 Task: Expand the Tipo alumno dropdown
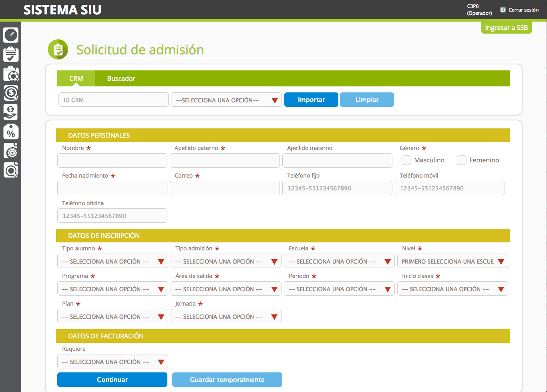click(113, 261)
